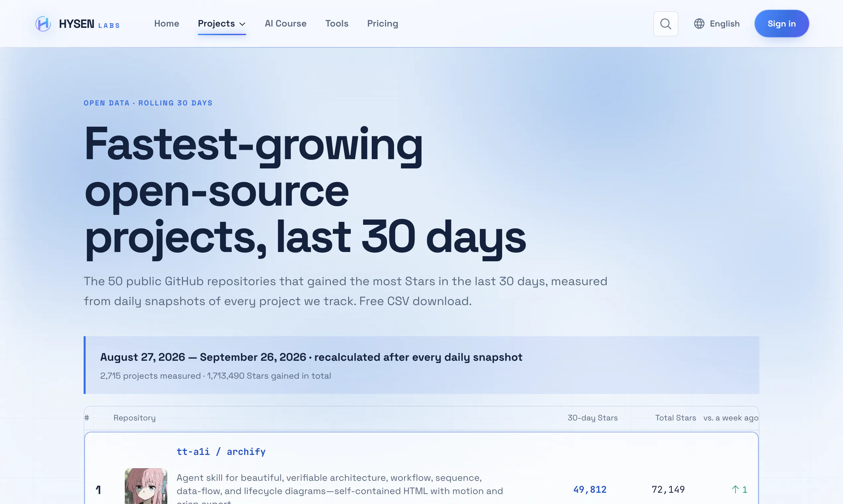843x504 pixels.
Task: Click the '2,715 projects measured' summary text
Action: point(150,376)
